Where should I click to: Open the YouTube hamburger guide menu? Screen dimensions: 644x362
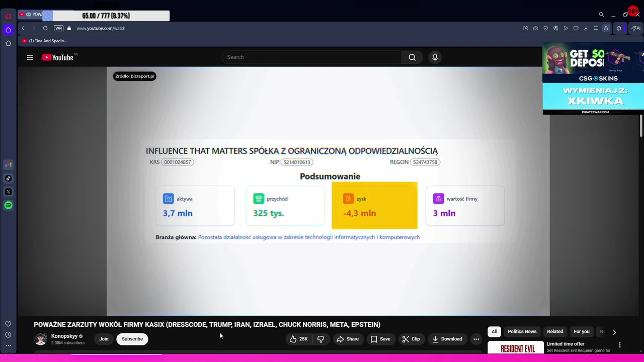click(x=30, y=57)
